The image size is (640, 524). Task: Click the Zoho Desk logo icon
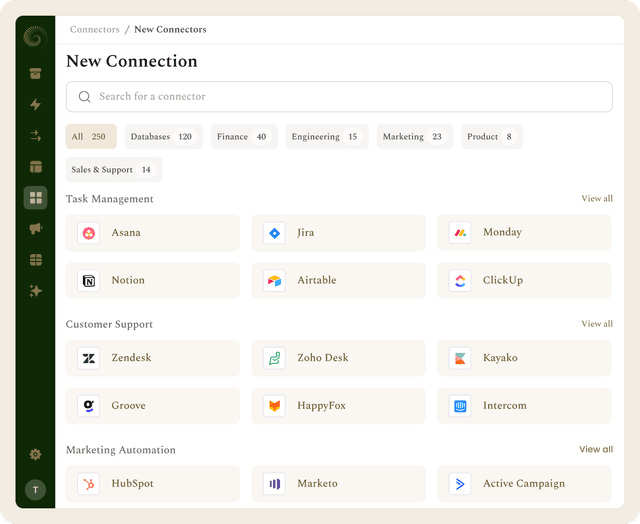point(274,358)
